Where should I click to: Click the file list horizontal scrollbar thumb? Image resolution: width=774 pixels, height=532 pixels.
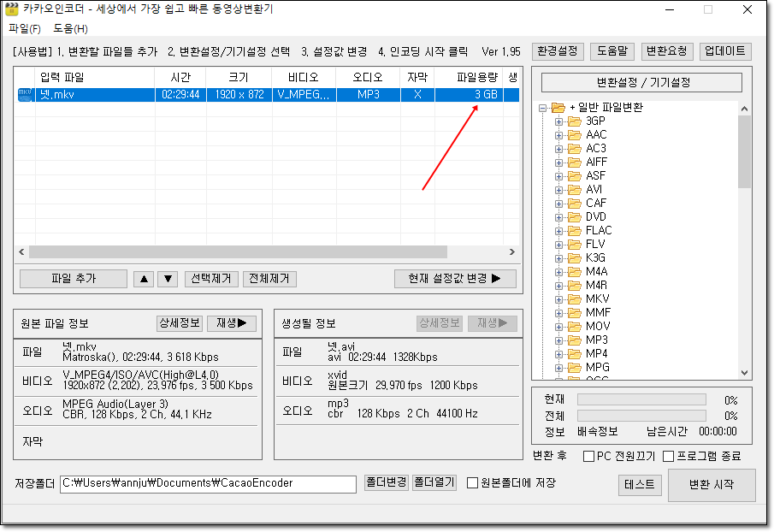[x=238, y=252]
